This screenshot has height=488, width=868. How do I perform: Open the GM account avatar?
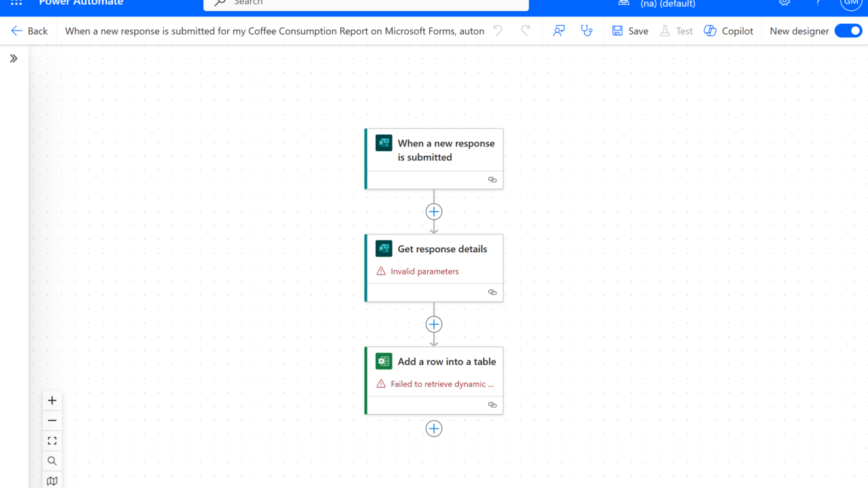[x=850, y=3]
